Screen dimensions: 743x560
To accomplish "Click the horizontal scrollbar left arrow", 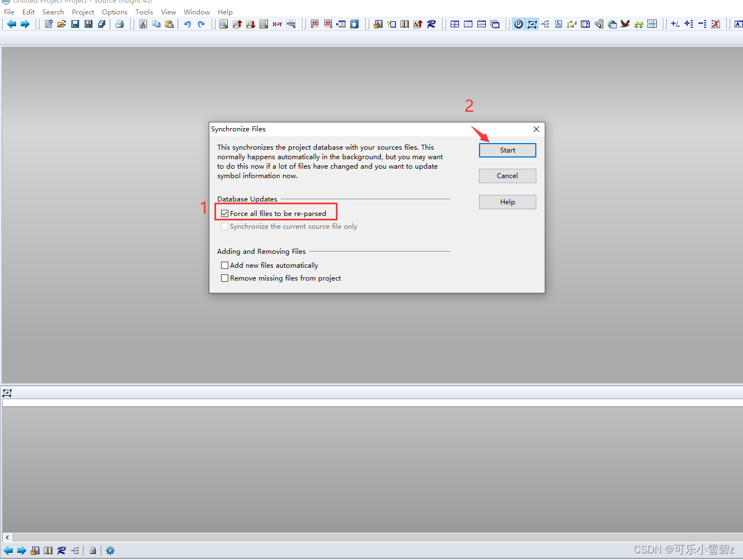I will point(7,538).
